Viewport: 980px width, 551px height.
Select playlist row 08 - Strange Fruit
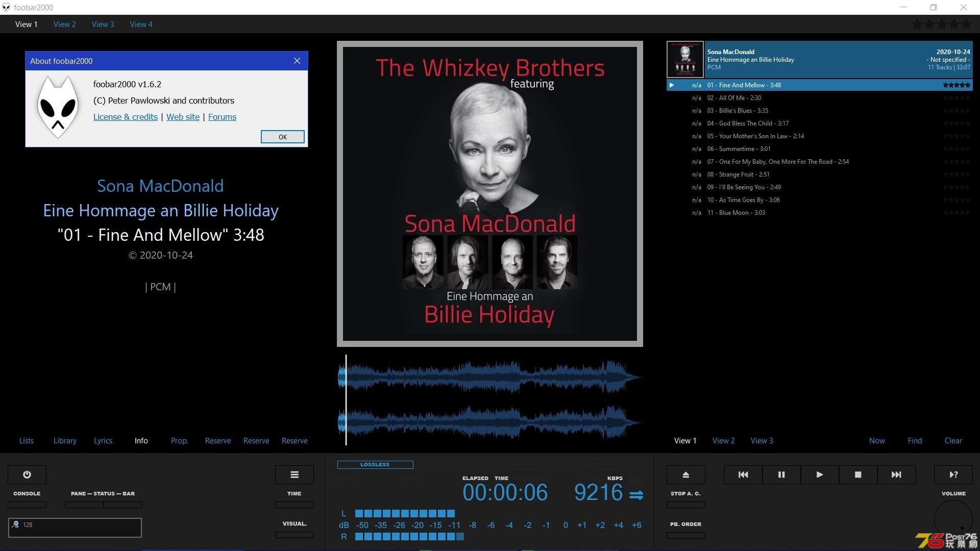(x=820, y=174)
